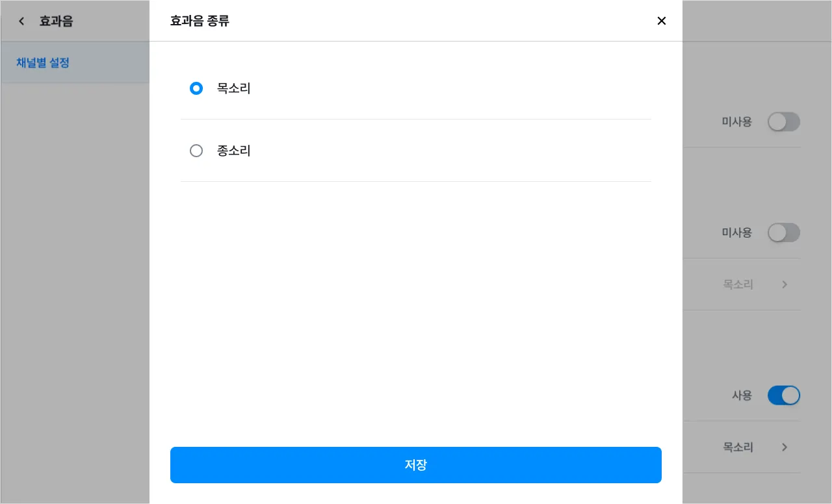Click the second 미사용 status label
The image size is (832, 504).
pos(736,233)
